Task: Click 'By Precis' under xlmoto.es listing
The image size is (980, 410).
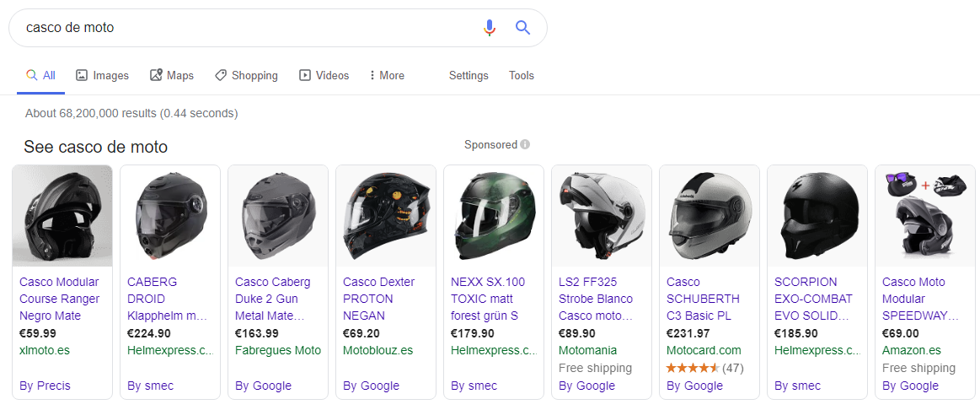Action: click(45, 386)
